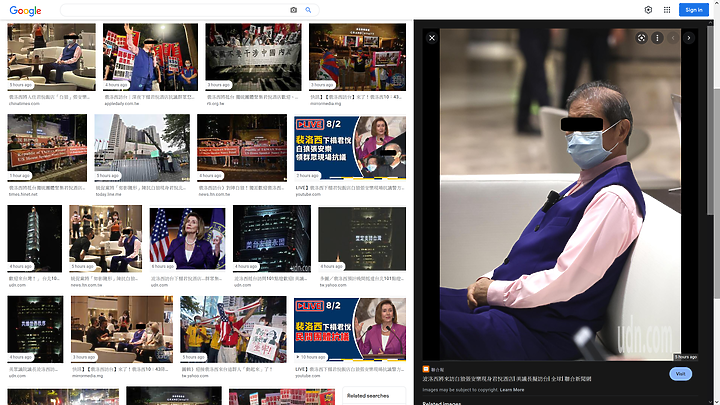Open the news.ltn.com.tw night banner thumbnail
This screenshot has height=405, width=720.
point(242,148)
